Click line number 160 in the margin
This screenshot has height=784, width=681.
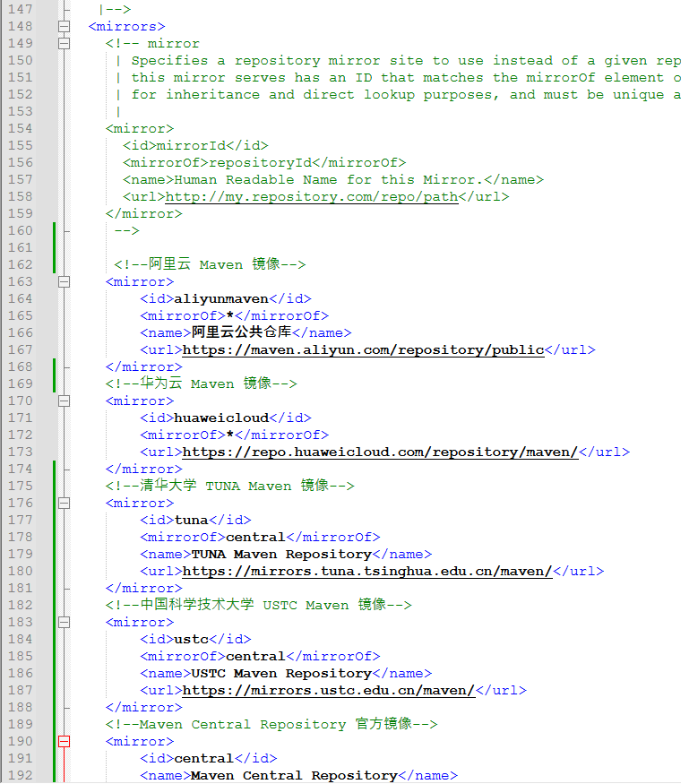coord(20,230)
